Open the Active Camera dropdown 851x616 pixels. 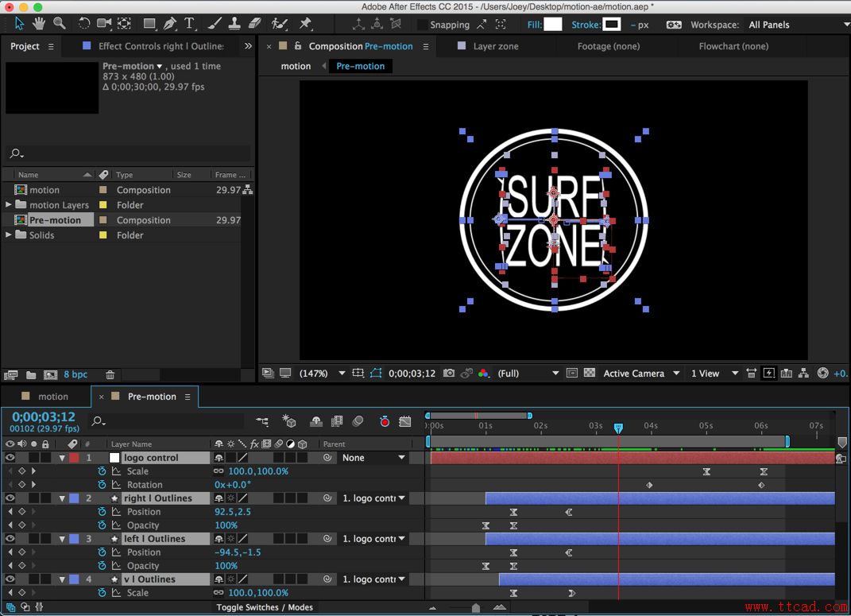coord(641,374)
